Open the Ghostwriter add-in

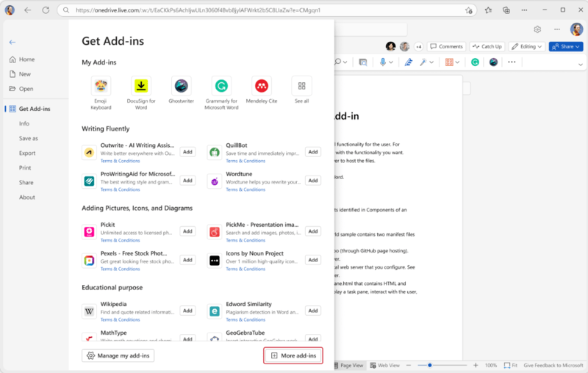(x=181, y=86)
